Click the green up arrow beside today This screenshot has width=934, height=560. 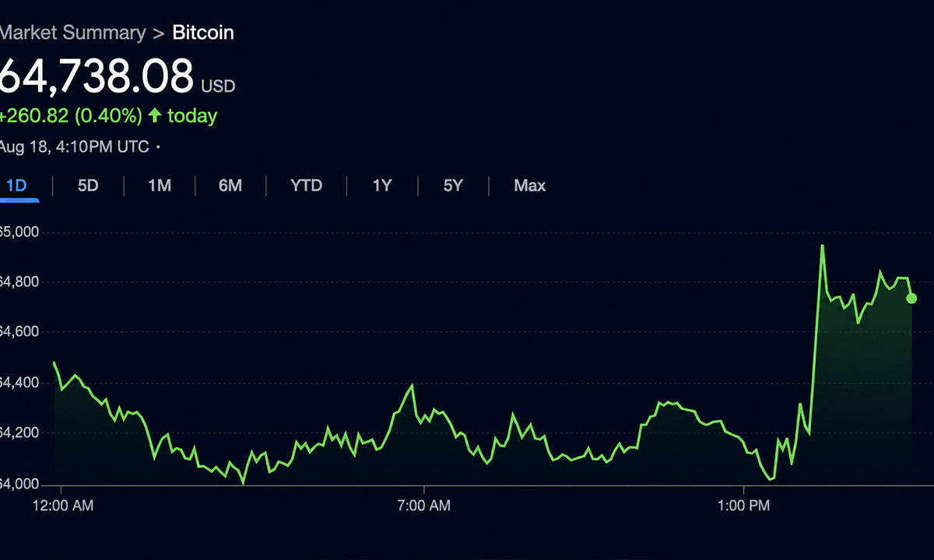(155, 116)
